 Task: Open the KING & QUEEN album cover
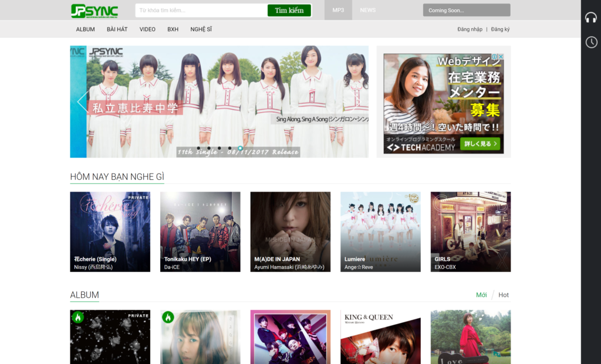380,337
